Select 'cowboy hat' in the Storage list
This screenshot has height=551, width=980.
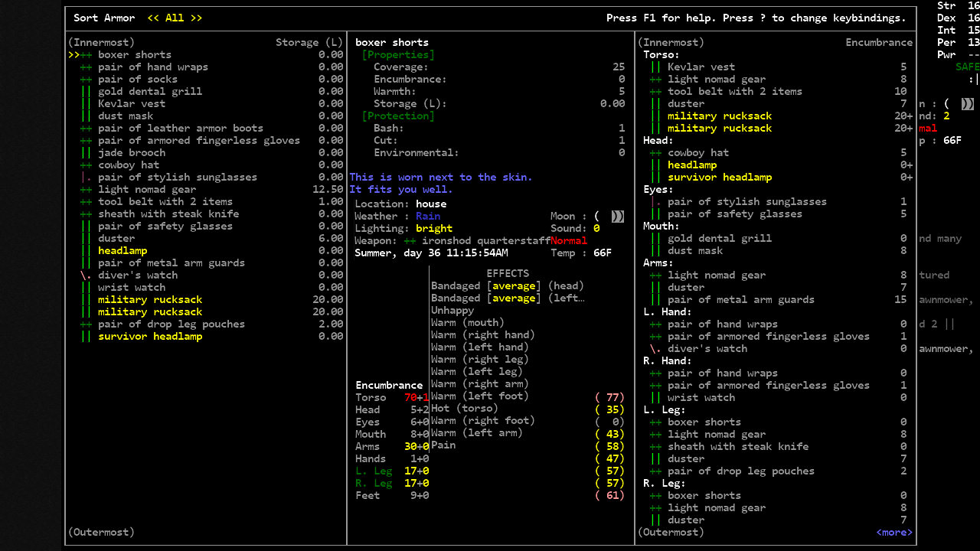tap(129, 165)
